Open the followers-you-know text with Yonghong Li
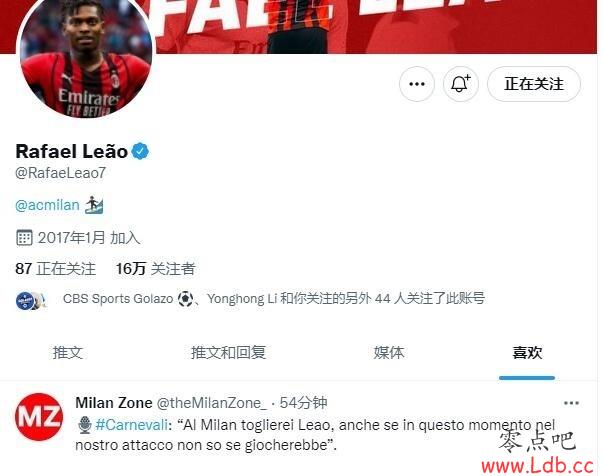The height and width of the screenshot is (476, 603). click(273, 298)
